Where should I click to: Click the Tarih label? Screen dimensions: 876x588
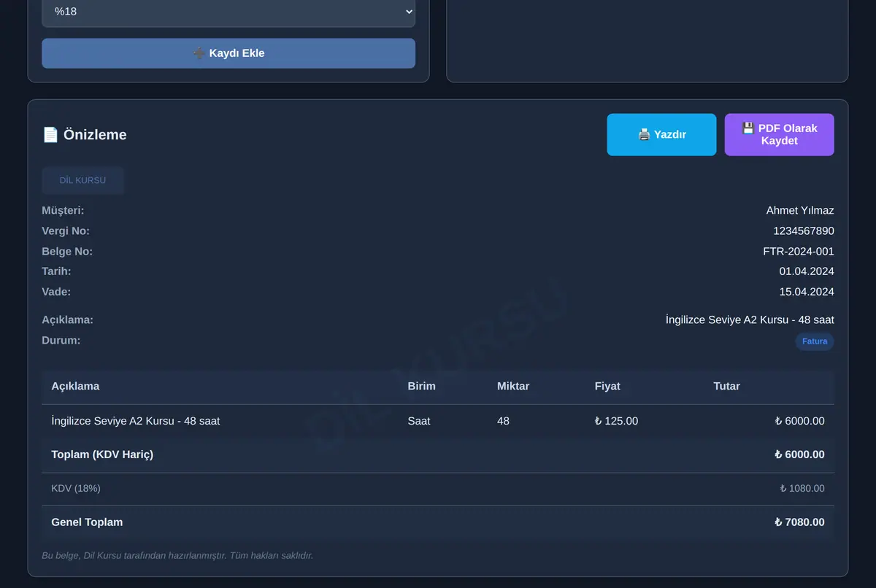pyautogui.click(x=56, y=271)
